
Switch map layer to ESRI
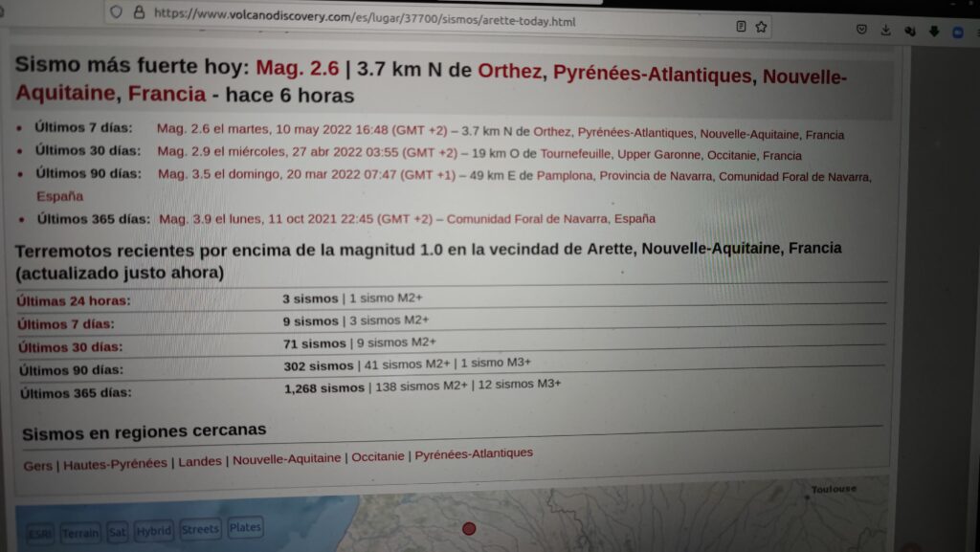click(x=40, y=532)
